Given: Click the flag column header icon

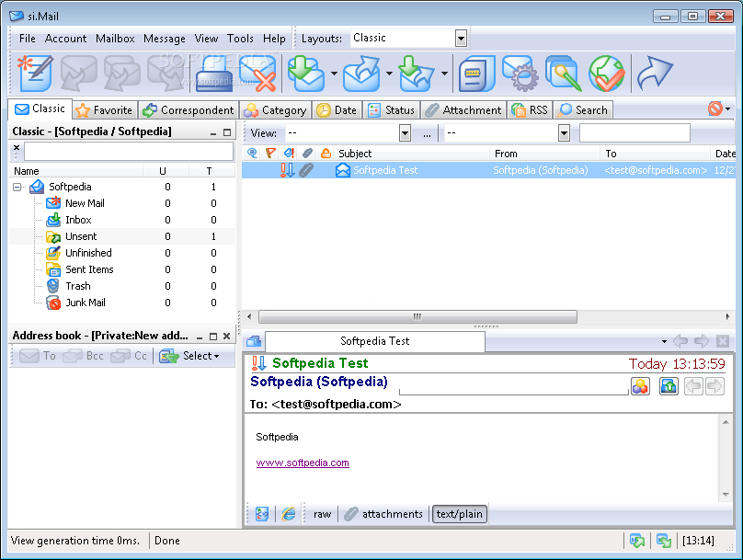Looking at the screenshot, I should point(270,153).
